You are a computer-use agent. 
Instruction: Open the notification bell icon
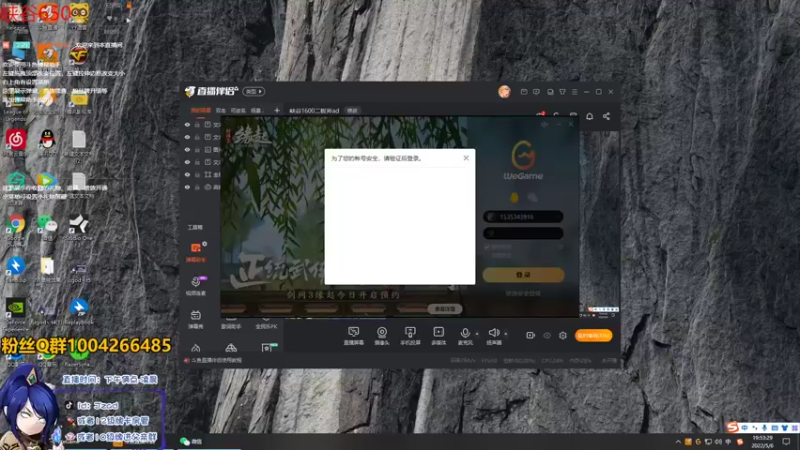(x=589, y=116)
